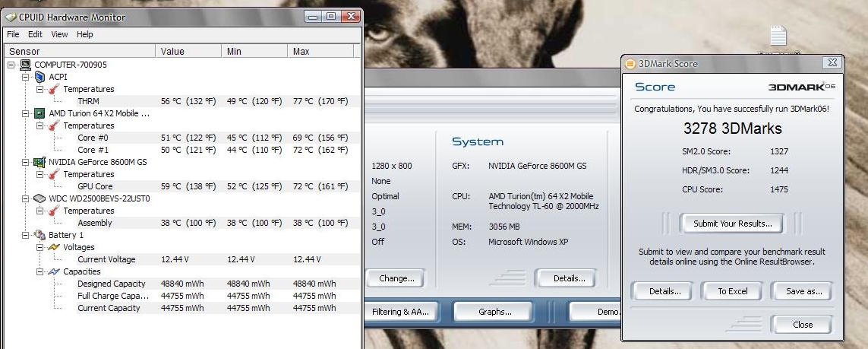The image size is (868, 349).
Task: Open the text file icon on desktop
Action: click(x=778, y=36)
